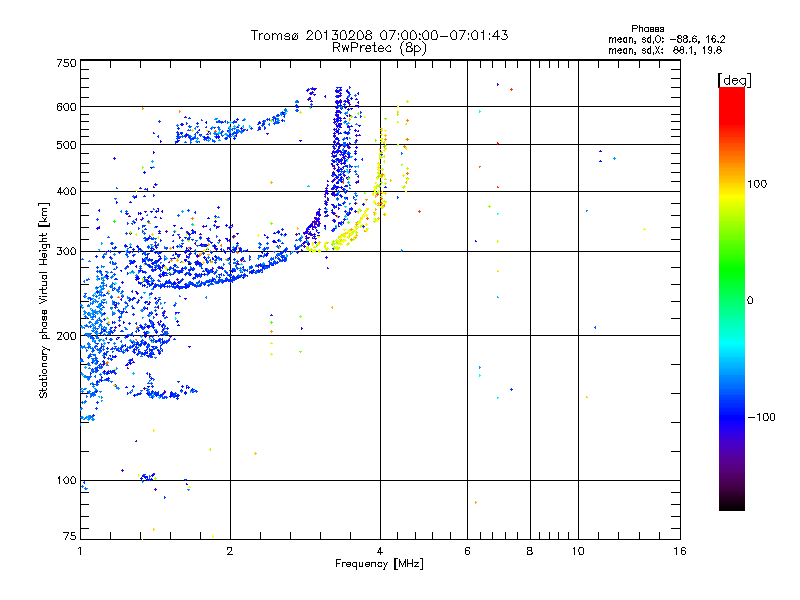
Task: Click x-axis tick label '2'
Action: (x=230, y=551)
